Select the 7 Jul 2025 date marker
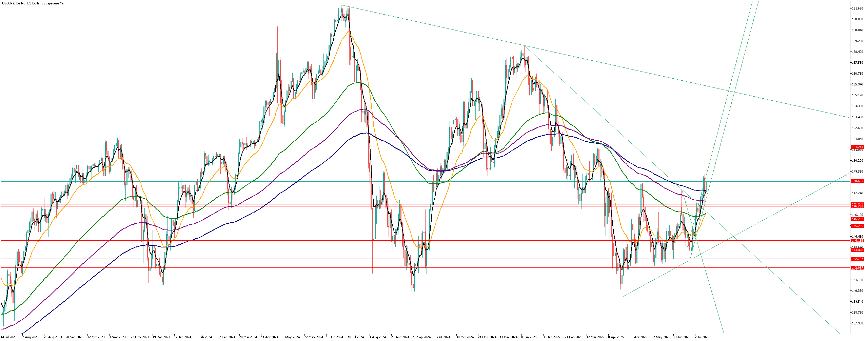Viewport: 868px width, 341px height. [x=702, y=337]
